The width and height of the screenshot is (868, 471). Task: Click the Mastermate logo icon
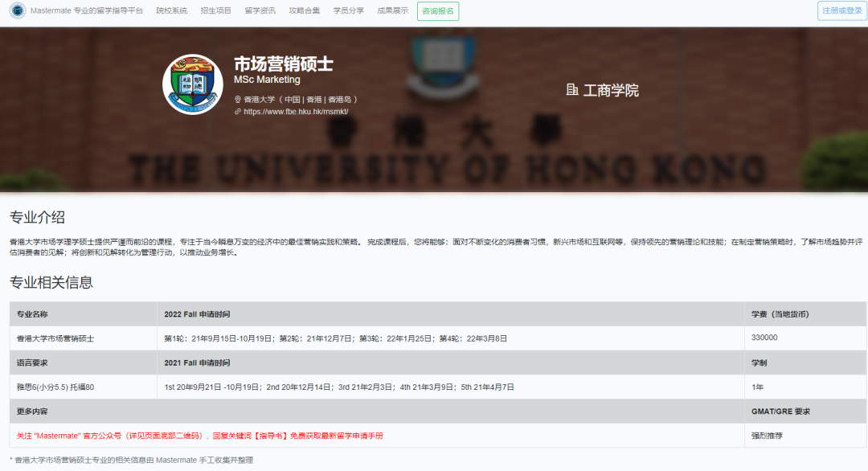point(17,11)
